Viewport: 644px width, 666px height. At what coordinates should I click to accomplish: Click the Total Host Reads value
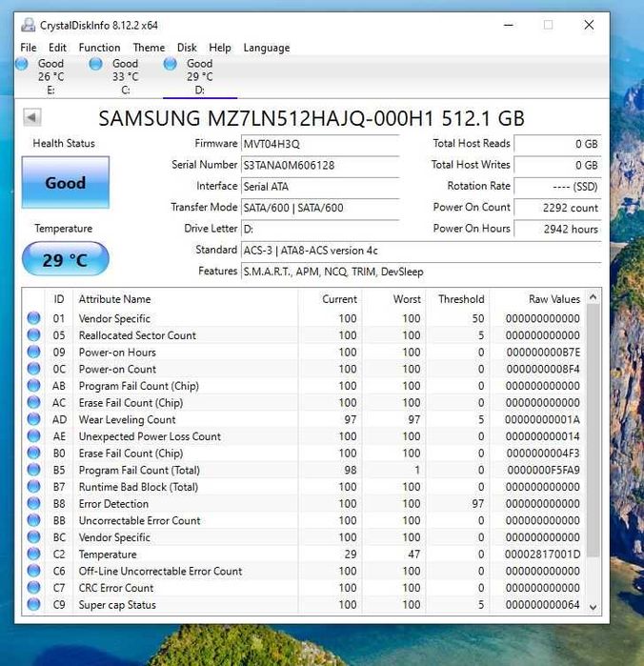pyautogui.click(x=557, y=144)
